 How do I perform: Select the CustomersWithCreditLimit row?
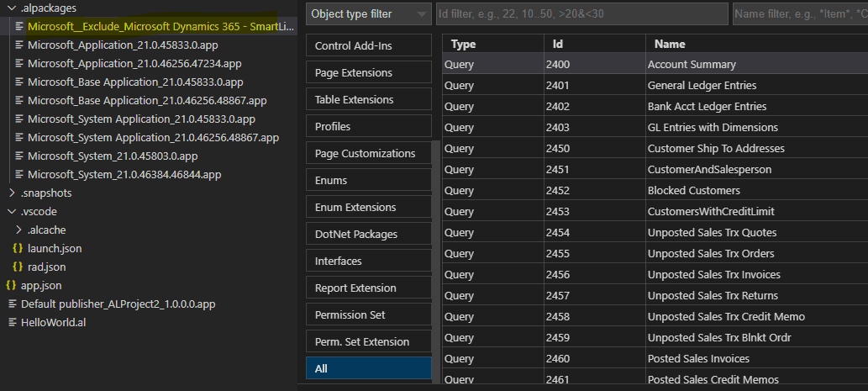655,212
